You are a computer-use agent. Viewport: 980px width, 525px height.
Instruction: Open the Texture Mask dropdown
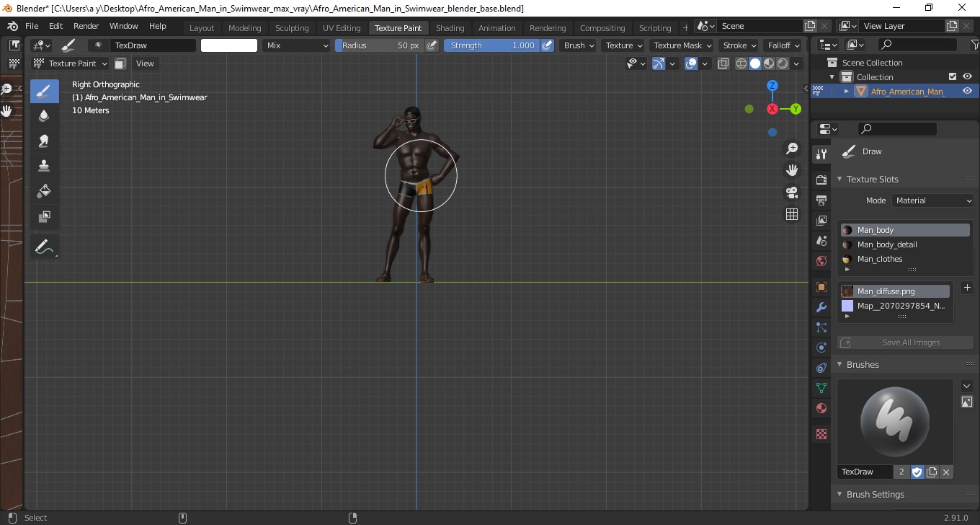click(682, 45)
